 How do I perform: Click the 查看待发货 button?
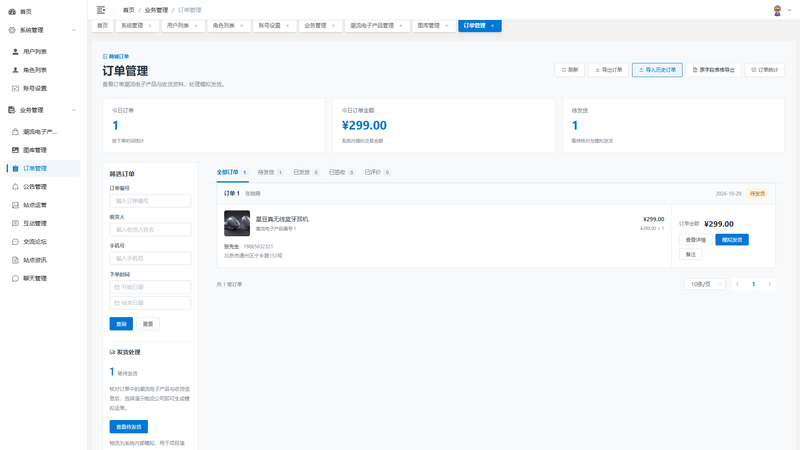[x=129, y=427]
